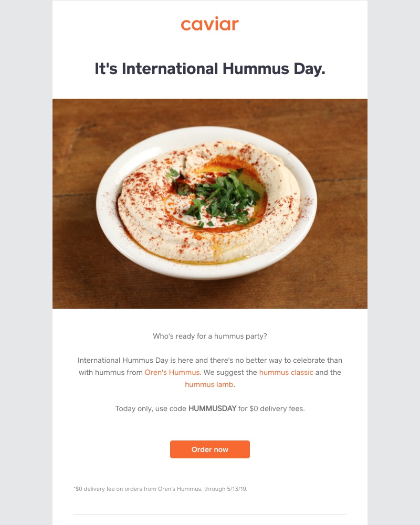Screen dimensions: 420x525
Task: Click the HUMMUSDAY promo code text
Action: click(x=213, y=407)
